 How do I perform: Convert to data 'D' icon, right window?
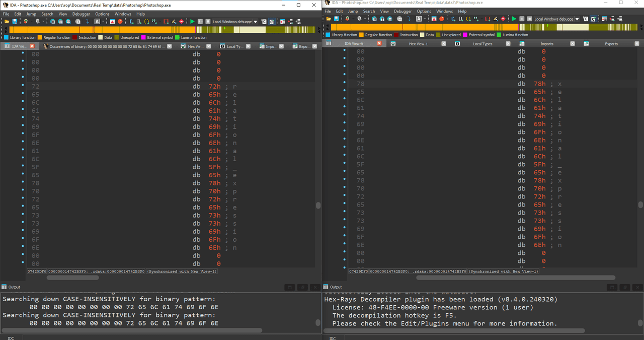pos(460,19)
